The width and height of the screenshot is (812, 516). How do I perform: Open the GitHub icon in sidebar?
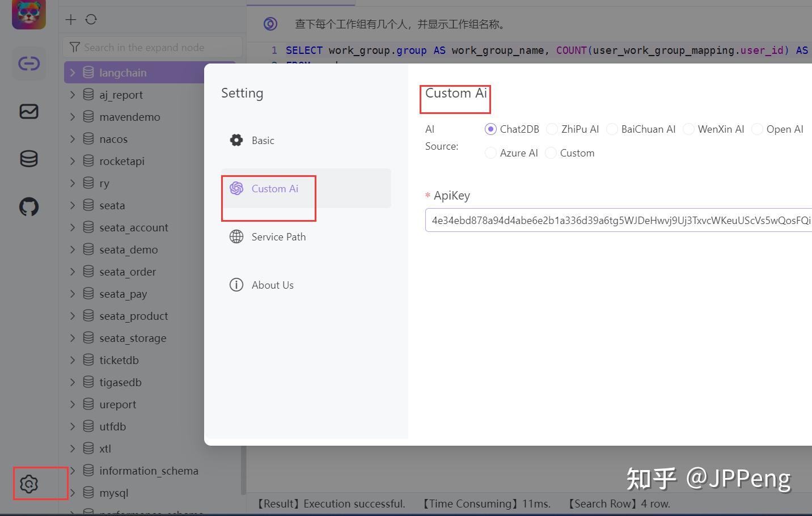click(x=28, y=206)
